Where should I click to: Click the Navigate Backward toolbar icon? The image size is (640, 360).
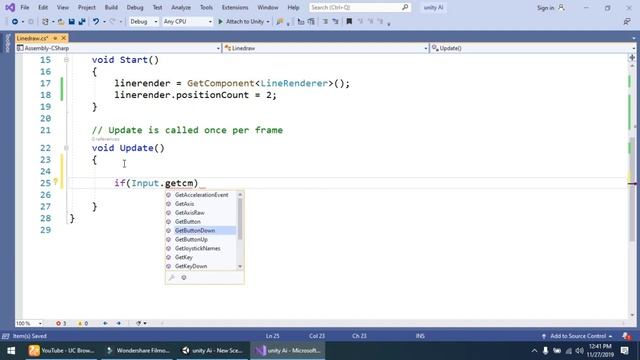pyautogui.click(x=15, y=22)
